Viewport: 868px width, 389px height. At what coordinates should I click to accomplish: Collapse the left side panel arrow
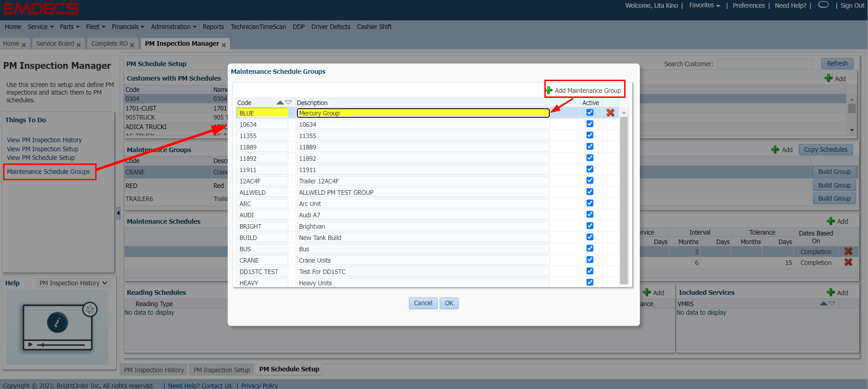coord(118,212)
